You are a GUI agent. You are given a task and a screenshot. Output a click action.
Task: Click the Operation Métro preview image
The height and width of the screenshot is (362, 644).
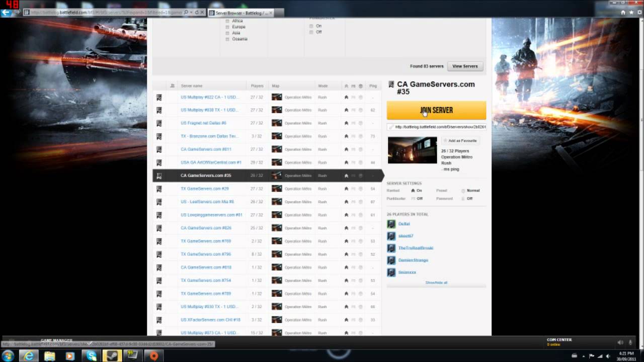pos(412,150)
